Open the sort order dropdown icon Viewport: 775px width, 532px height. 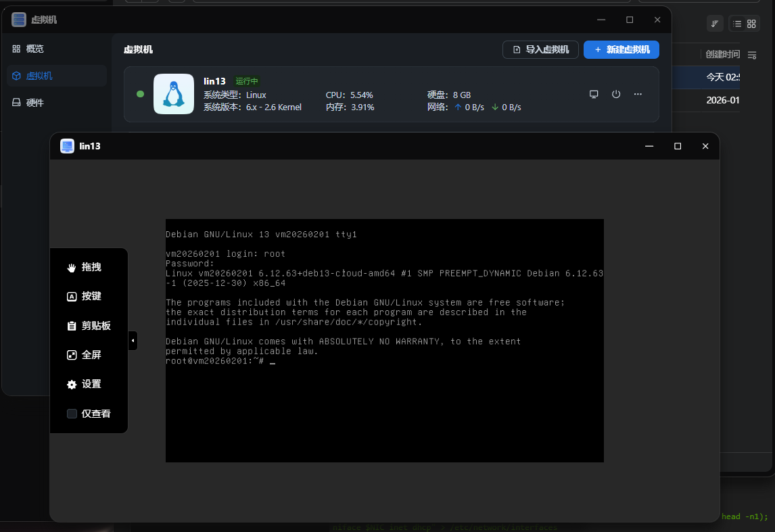pos(715,24)
